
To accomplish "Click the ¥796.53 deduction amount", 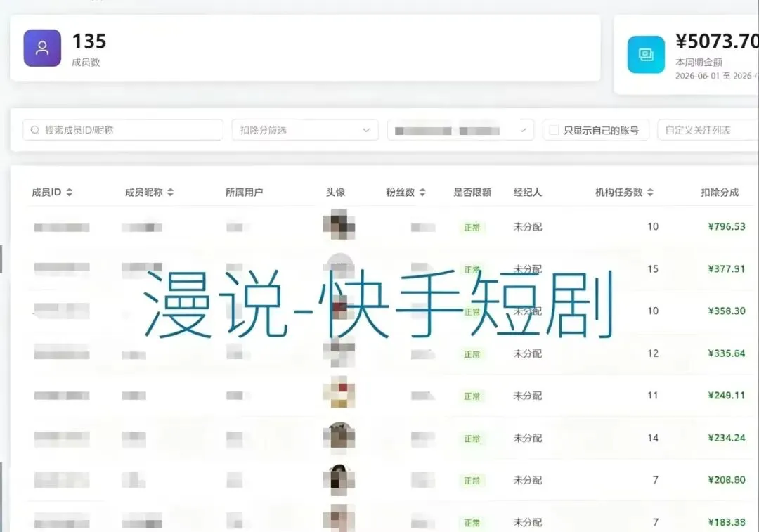I will click(727, 226).
